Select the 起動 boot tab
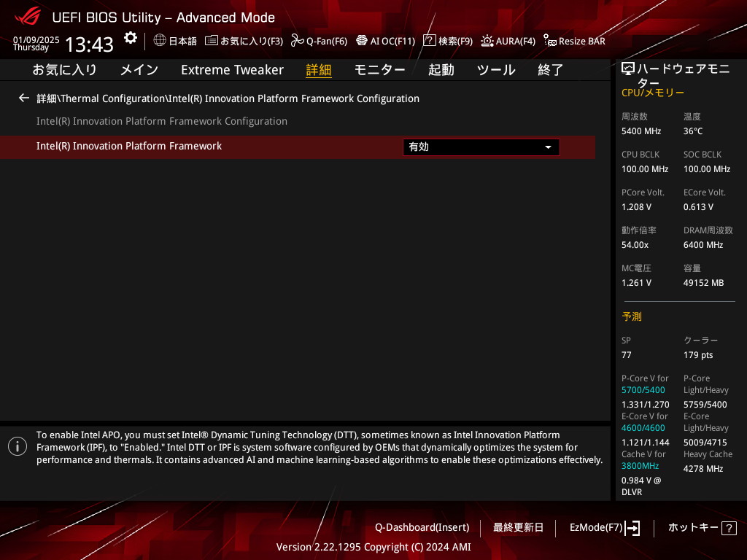 (x=441, y=70)
